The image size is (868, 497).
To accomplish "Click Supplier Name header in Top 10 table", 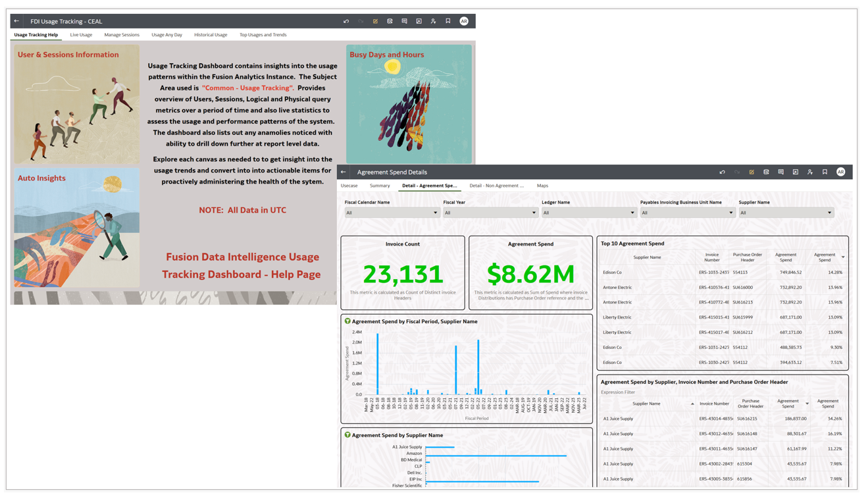I will coord(647,257).
